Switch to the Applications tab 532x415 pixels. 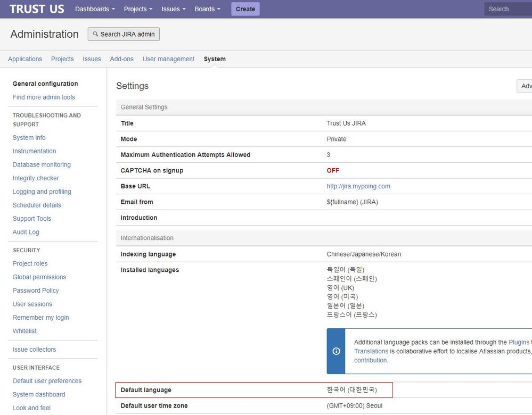(25, 59)
